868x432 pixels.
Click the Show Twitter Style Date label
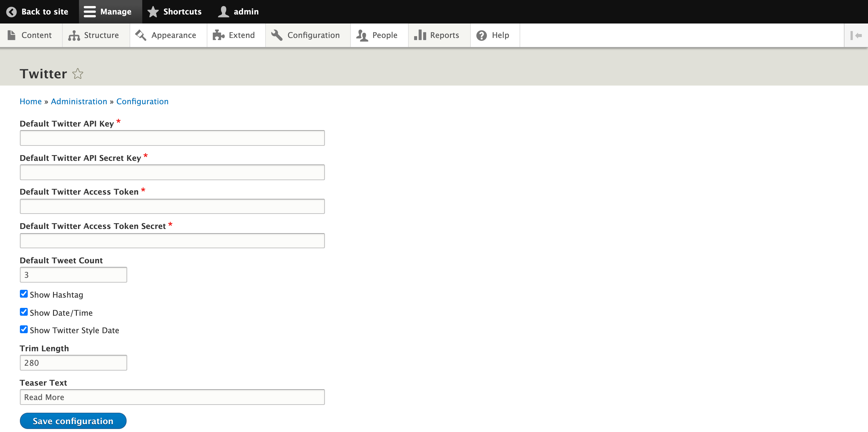(x=74, y=330)
